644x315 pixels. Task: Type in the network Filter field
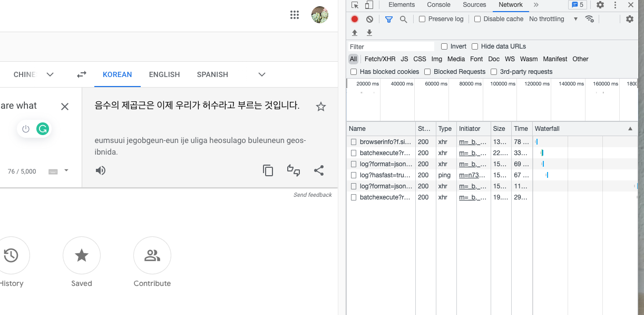391,46
